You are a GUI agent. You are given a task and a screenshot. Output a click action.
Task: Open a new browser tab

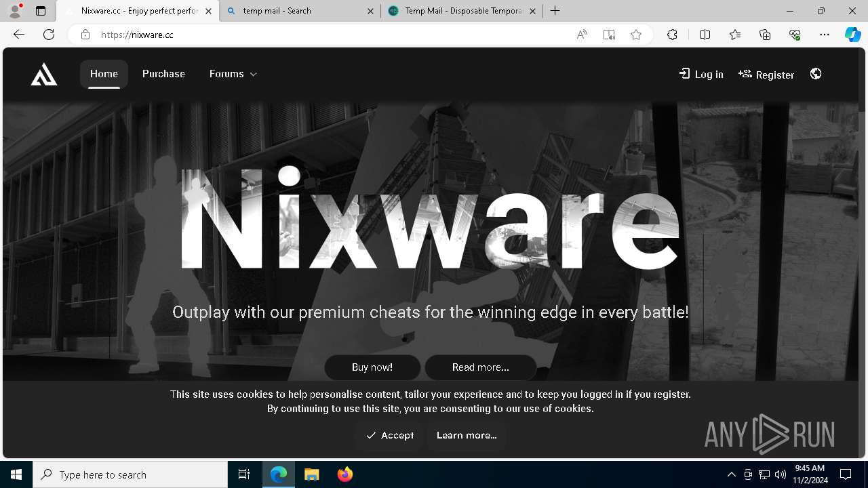pyautogui.click(x=555, y=11)
